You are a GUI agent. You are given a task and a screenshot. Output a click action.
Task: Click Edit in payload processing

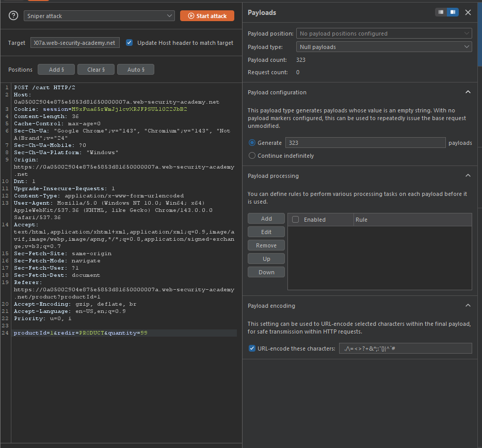[266, 232]
